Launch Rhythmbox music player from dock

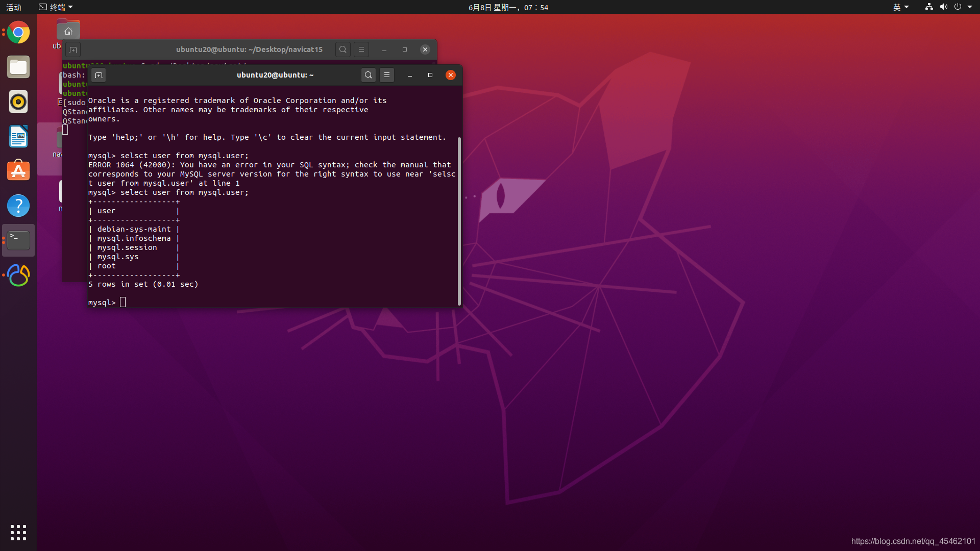pyautogui.click(x=18, y=102)
